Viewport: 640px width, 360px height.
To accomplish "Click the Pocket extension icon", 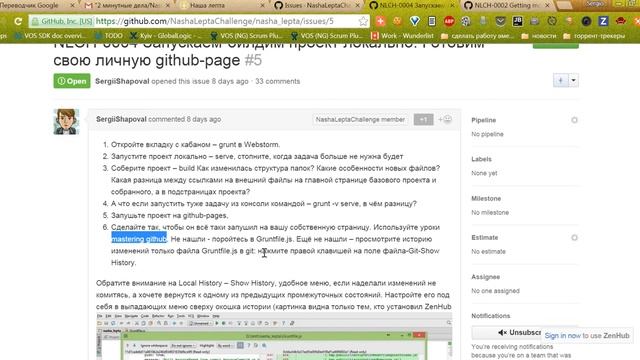I will coord(500,21).
